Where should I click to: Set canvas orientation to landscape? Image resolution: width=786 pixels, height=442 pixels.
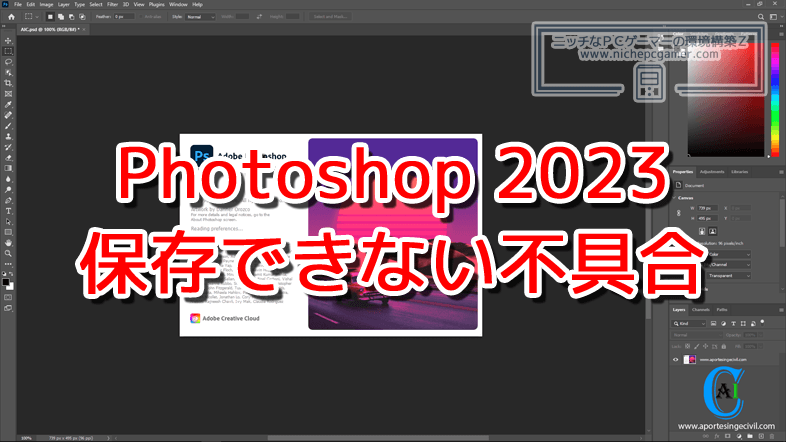[x=712, y=232]
